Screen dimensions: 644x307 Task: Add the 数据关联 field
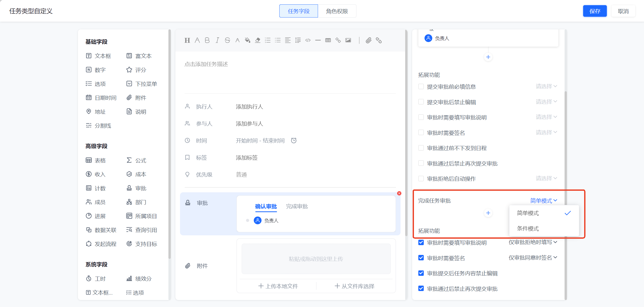pos(101,230)
